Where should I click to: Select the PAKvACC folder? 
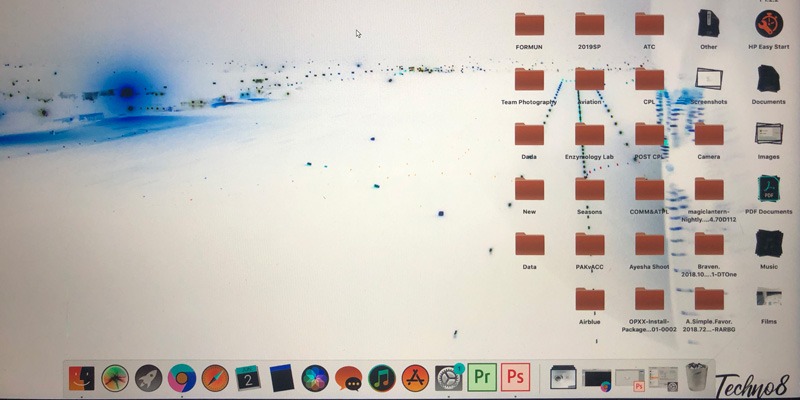(589, 244)
